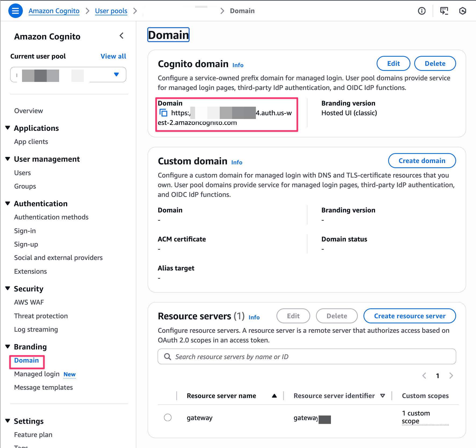The image size is (476, 448).
Task: Click Edit button for resource servers
Action: tap(293, 316)
